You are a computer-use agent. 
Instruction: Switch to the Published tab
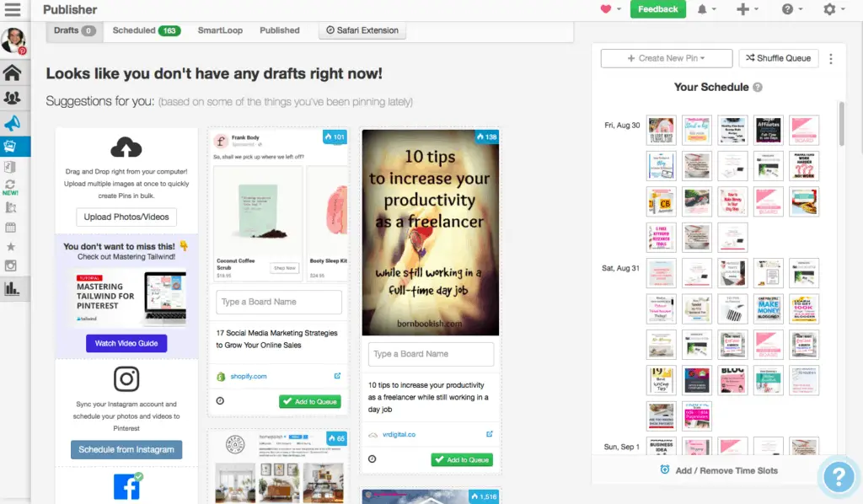[x=280, y=30]
